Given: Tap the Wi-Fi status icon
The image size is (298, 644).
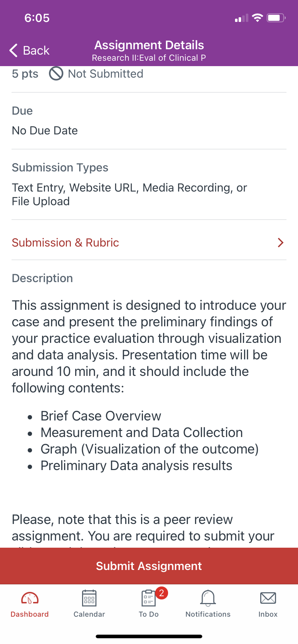Looking at the screenshot, I should [x=257, y=18].
